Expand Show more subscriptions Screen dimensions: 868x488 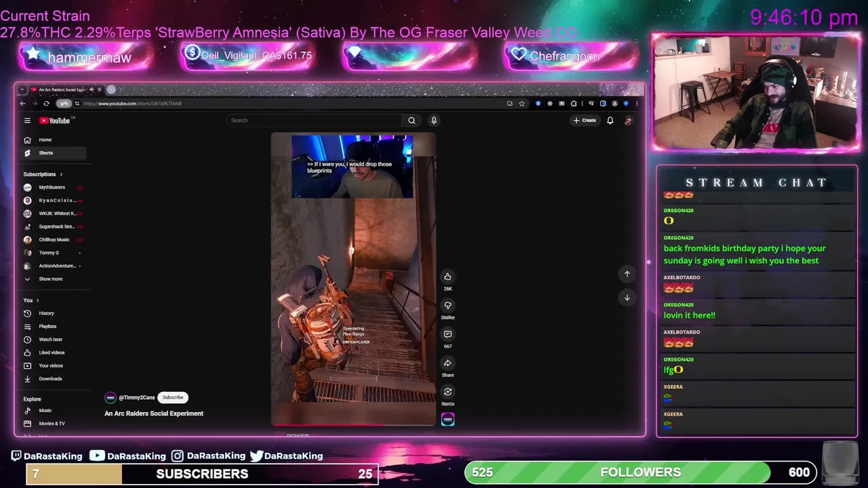point(53,279)
